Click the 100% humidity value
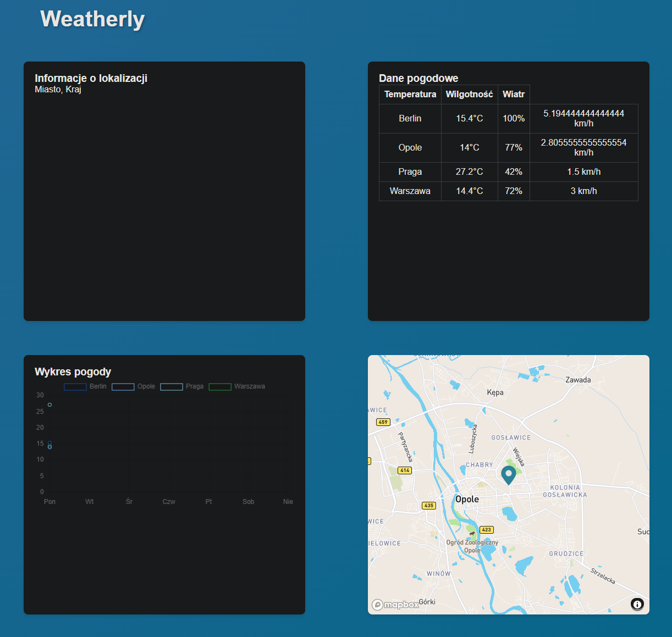672x637 pixels. pyautogui.click(x=514, y=119)
